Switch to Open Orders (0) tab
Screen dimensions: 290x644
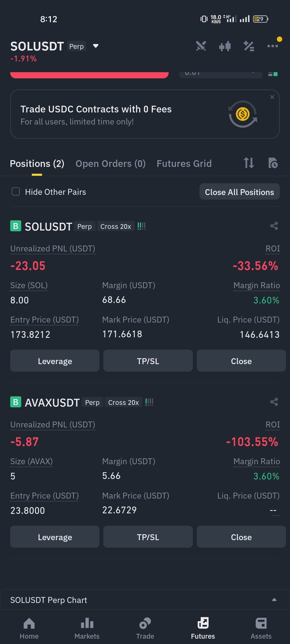tap(111, 163)
